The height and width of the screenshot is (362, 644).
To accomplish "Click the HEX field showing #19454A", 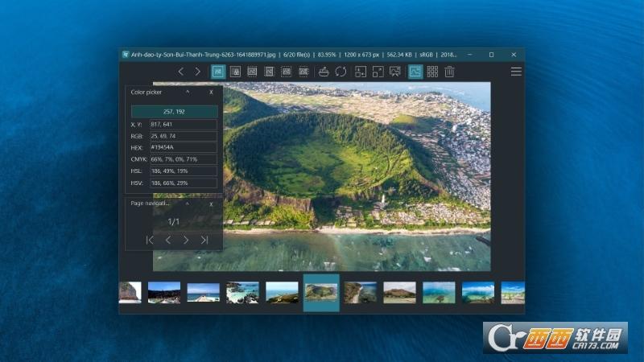I will click(x=184, y=147).
